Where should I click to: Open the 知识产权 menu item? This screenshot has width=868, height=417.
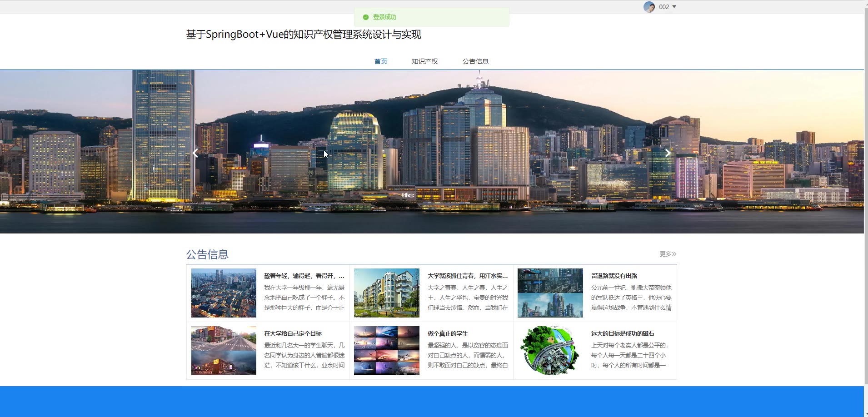point(424,61)
